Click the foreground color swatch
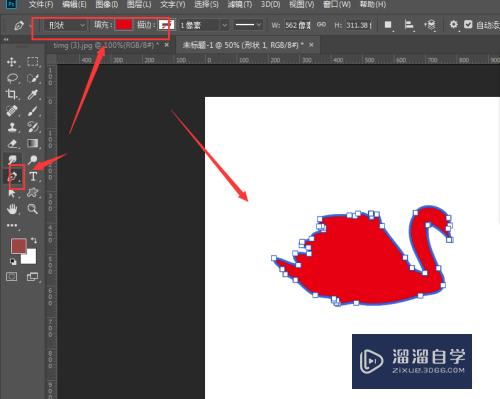Viewport: 500px width, 399px height. pyautogui.click(x=18, y=246)
